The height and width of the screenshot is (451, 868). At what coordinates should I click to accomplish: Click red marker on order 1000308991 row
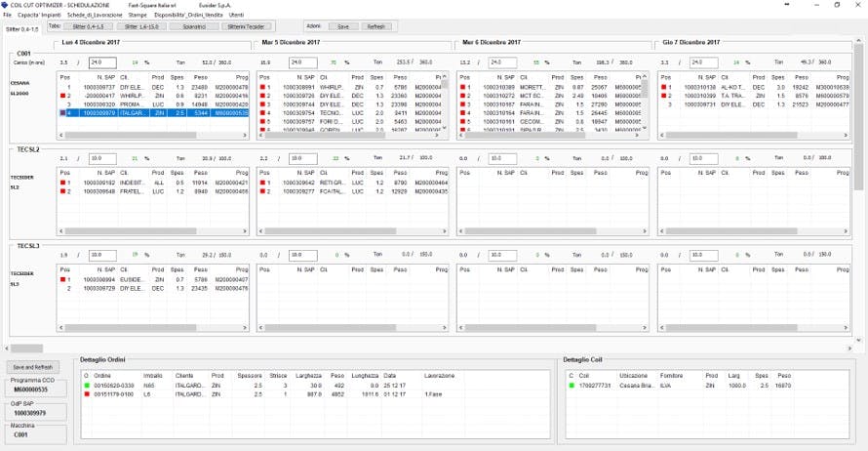pyautogui.click(x=263, y=87)
